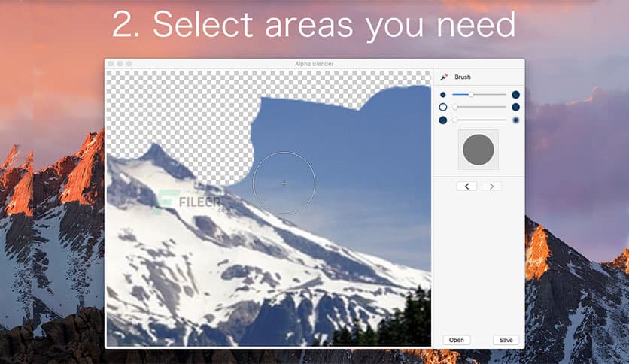Adjust the brush size slider

[479, 95]
